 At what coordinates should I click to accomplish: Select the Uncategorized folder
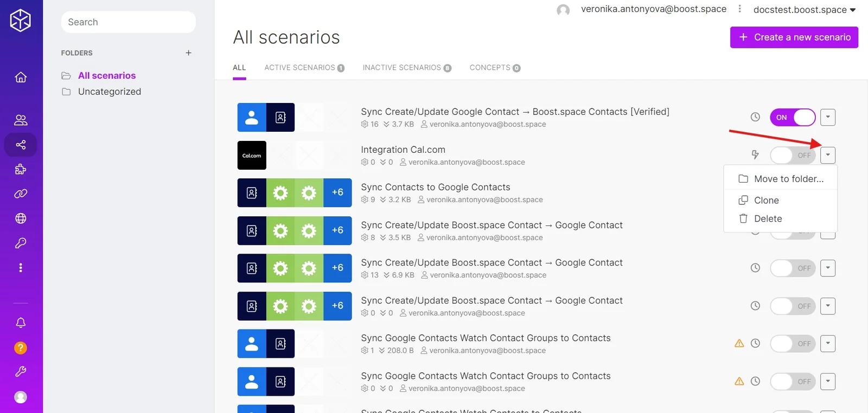[110, 92]
